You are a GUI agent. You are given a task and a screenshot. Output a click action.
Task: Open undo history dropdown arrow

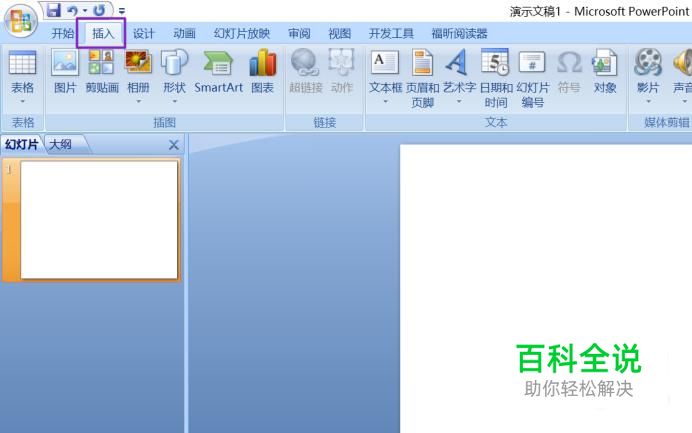[x=85, y=11]
